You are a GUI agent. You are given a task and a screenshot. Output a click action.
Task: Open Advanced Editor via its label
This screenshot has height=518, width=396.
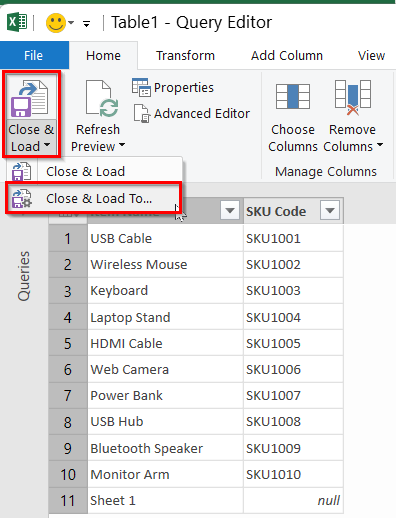[x=202, y=114]
